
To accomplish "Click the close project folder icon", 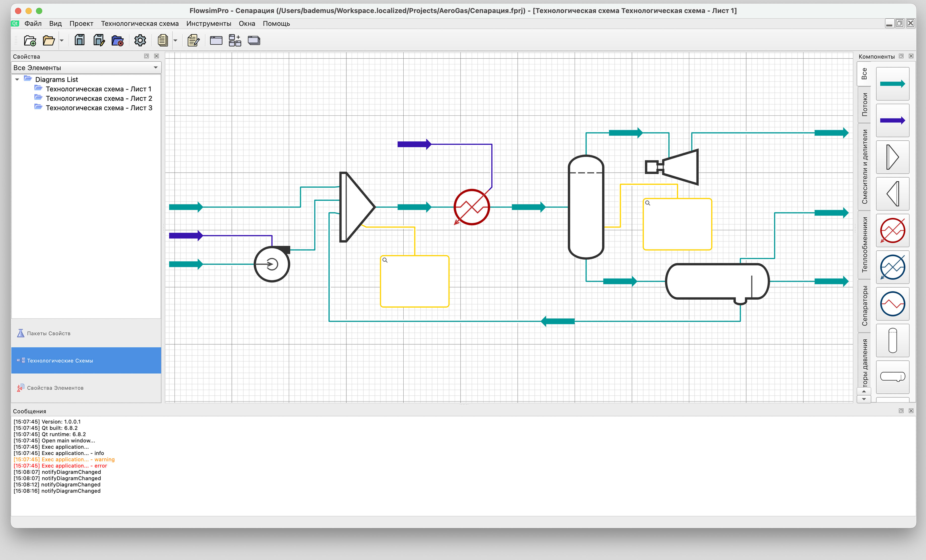I will pos(118,41).
